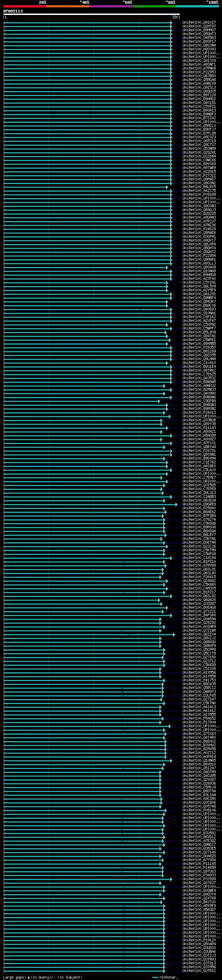The image size is (222, 980).
Task: Select hit label UniRef100_Q2HT97
Action: [x=199, y=26]
